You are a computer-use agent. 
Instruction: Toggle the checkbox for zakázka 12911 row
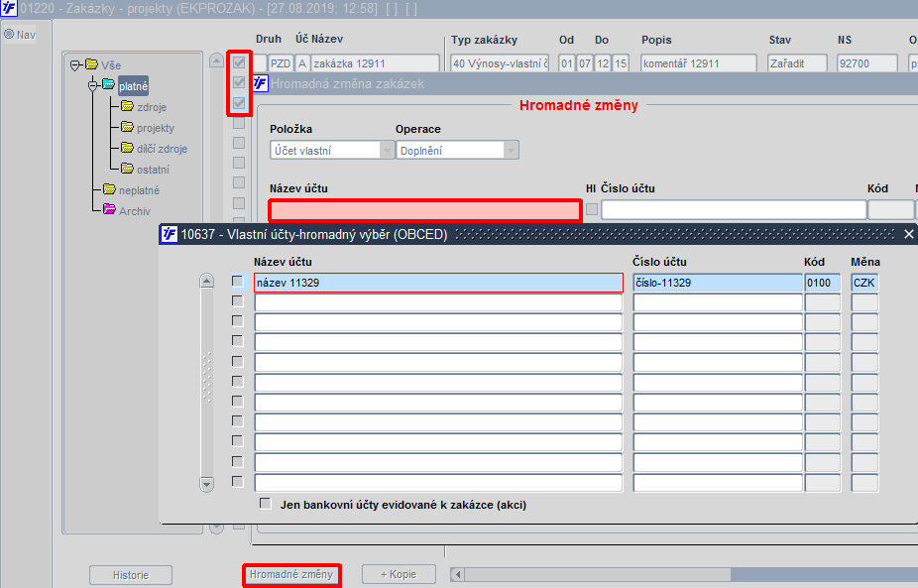pyautogui.click(x=239, y=62)
